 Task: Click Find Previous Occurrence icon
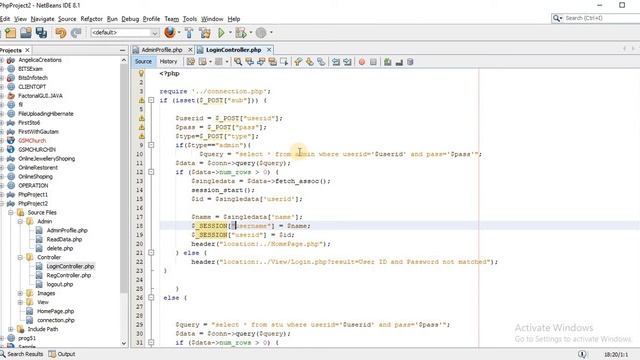249,62
